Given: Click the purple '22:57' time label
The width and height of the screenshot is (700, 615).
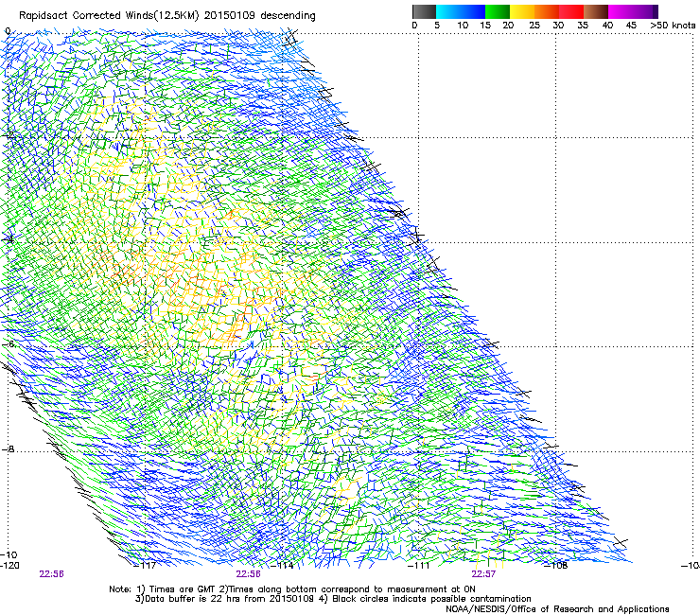Looking at the screenshot, I should tap(483, 574).
